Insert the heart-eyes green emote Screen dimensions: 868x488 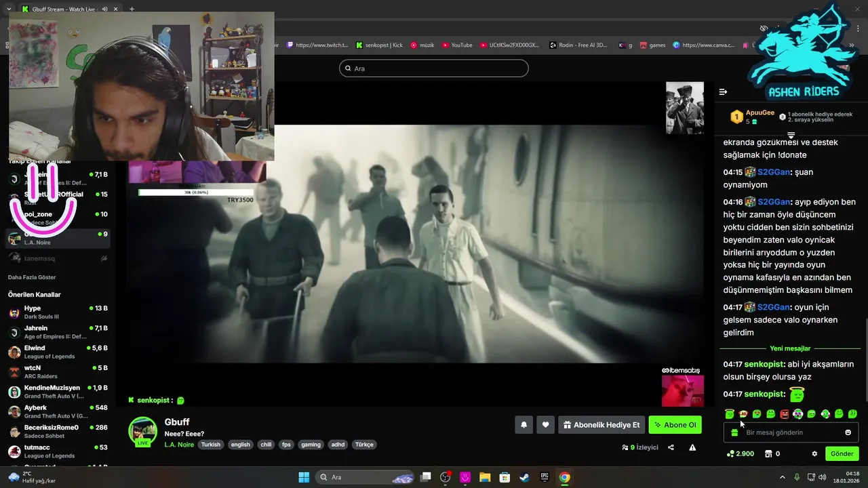click(757, 413)
